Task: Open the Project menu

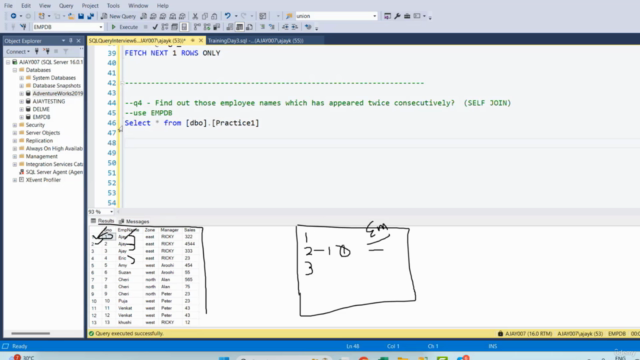Action: [90, 6]
